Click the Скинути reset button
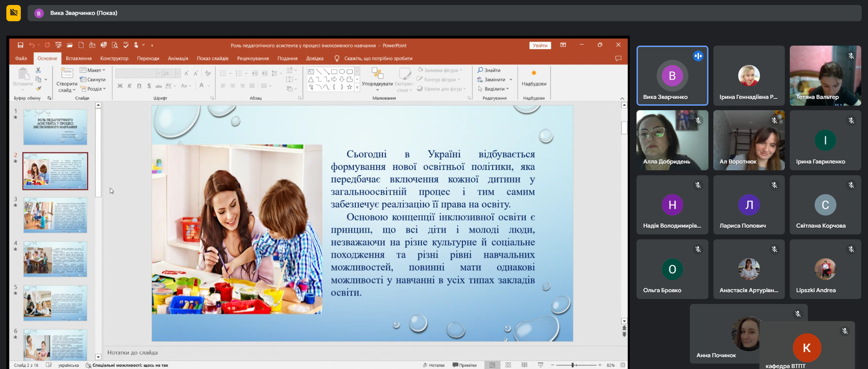Viewport: 868px width, 369px height. [93, 79]
